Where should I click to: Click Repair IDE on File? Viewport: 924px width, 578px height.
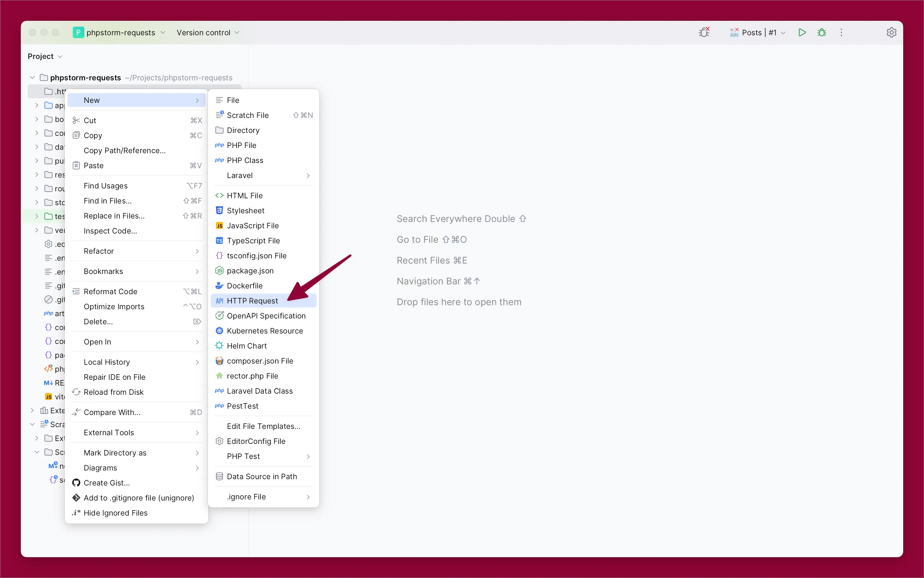point(137,377)
